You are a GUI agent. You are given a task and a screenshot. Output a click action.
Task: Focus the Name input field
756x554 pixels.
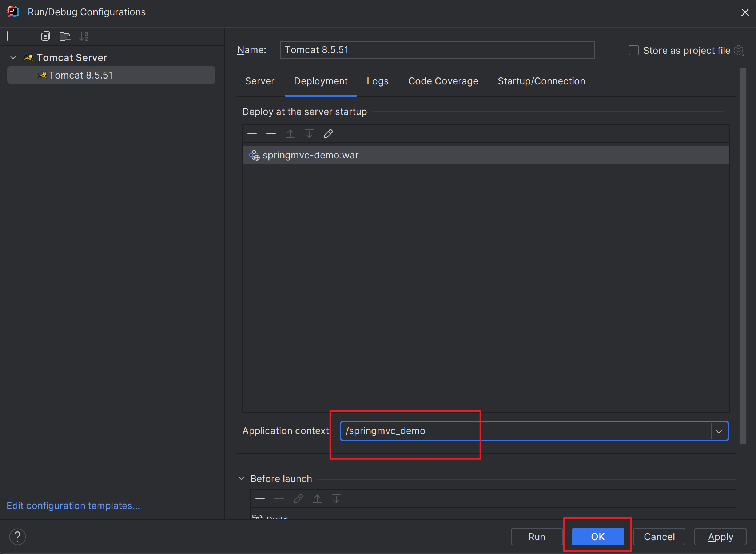[437, 50]
